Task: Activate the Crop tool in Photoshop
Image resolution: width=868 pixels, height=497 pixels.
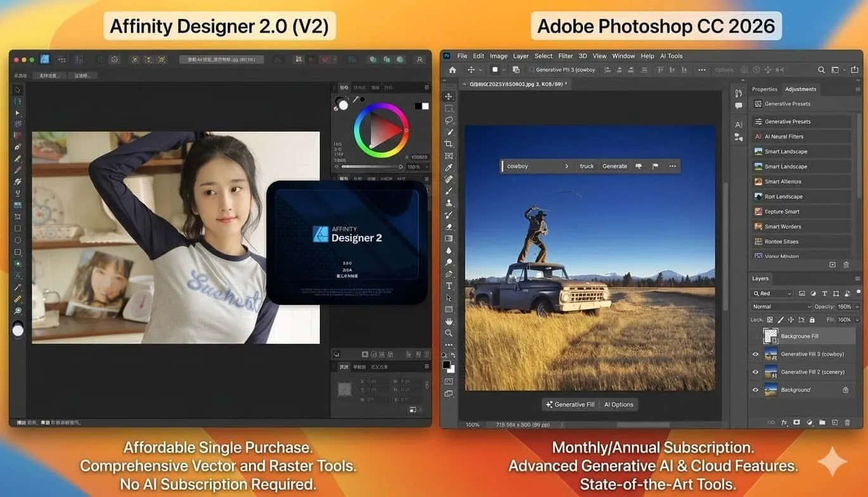Action: tap(449, 145)
